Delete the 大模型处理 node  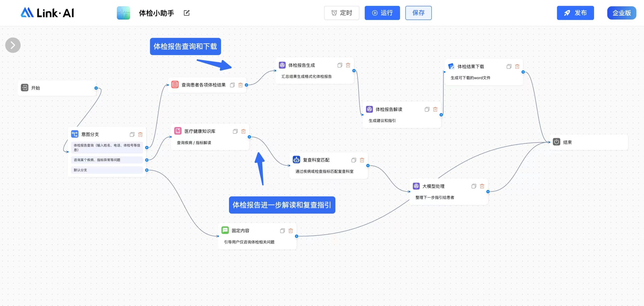tap(482, 186)
